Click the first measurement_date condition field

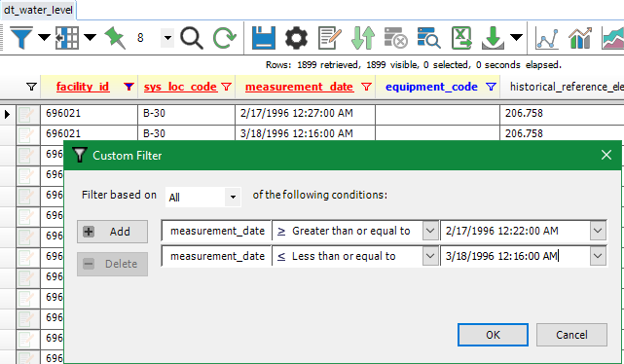click(x=216, y=231)
